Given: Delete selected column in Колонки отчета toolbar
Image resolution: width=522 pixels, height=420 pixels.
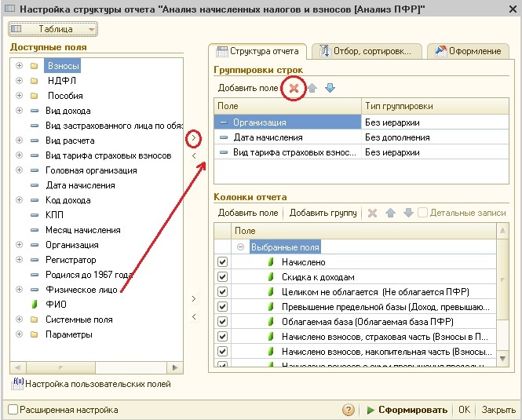Looking at the screenshot, I should point(372,213).
